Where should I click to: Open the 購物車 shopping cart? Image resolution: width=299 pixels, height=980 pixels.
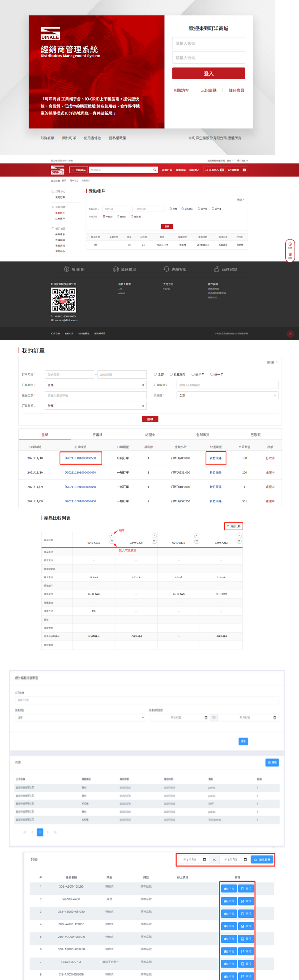(x=237, y=170)
